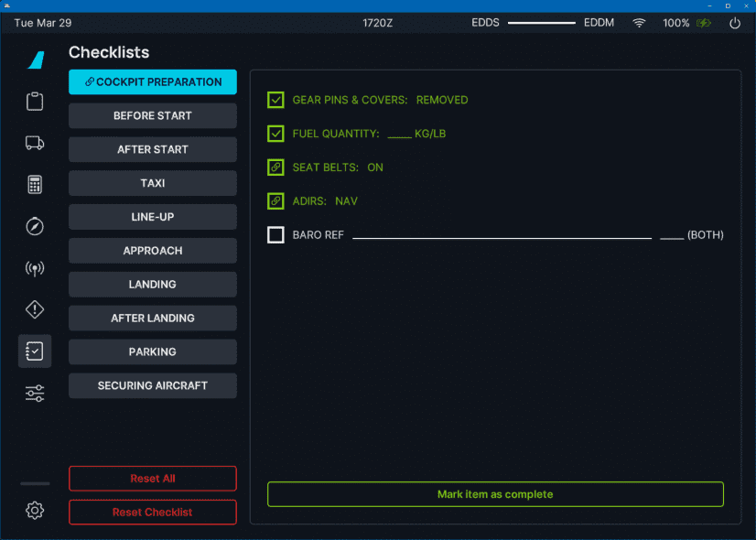Open the settings gear icon
Screen dimensions: 756x540
click(35, 511)
